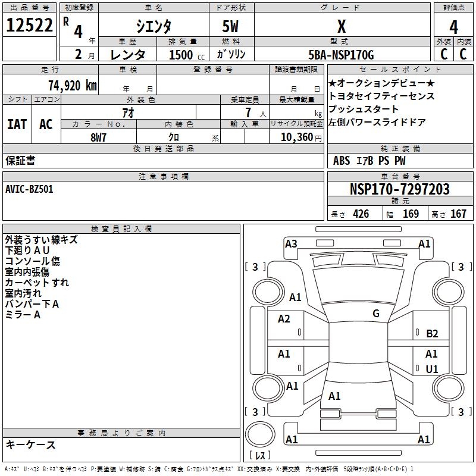Click the 車台番号 header
The image size is (476, 476).
[x=400, y=176]
